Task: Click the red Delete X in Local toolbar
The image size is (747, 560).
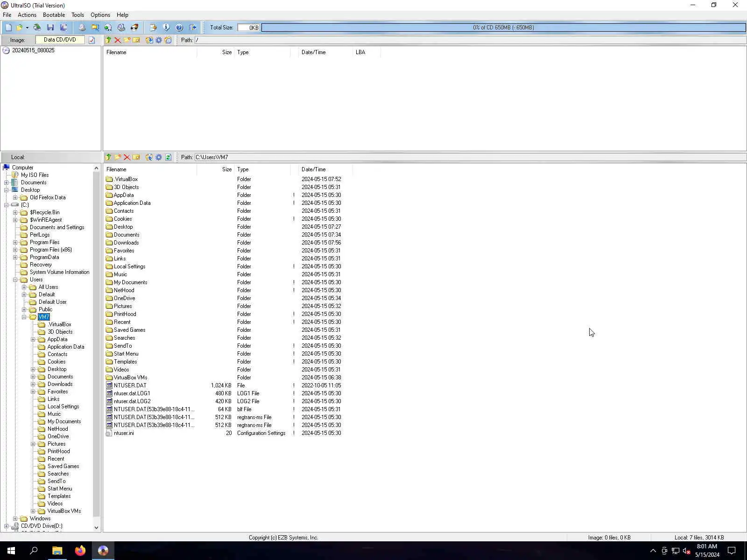Action: point(127,157)
